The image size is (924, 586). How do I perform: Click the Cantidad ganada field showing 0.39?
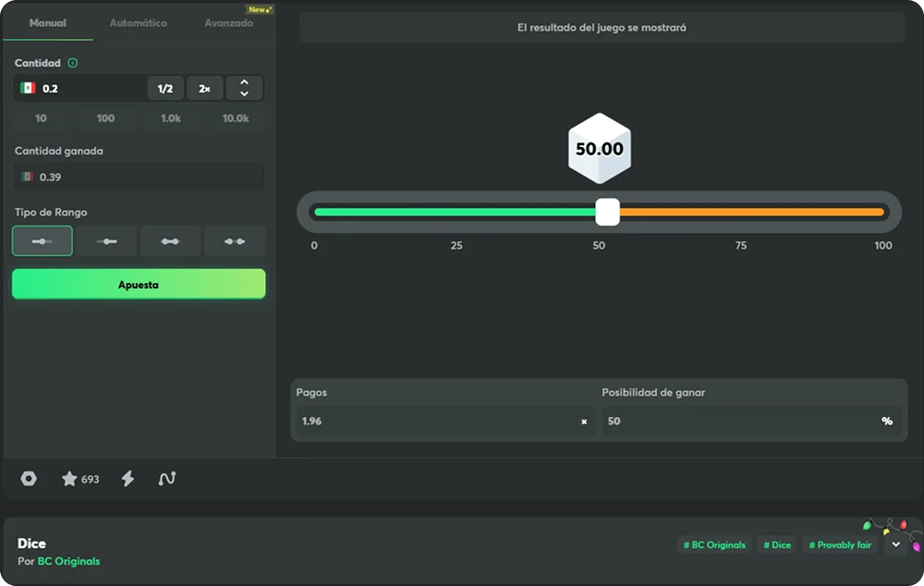point(139,177)
